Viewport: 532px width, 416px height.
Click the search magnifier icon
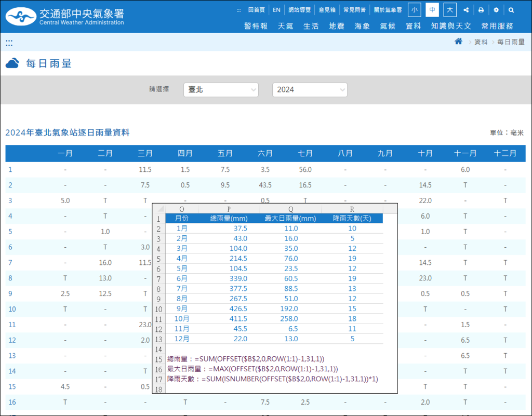pos(511,10)
